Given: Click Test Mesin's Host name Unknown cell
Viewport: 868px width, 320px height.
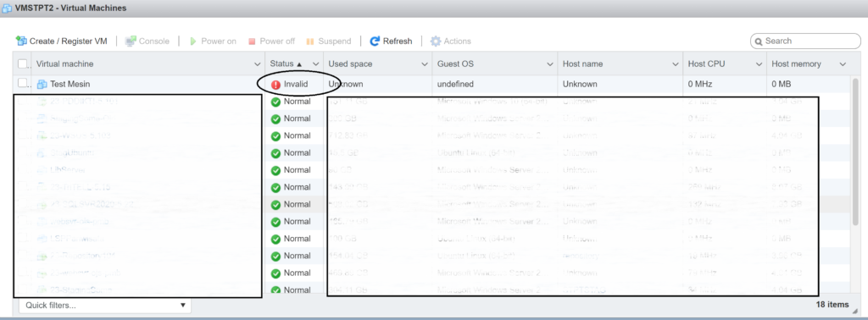Looking at the screenshot, I should pyautogui.click(x=580, y=85).
